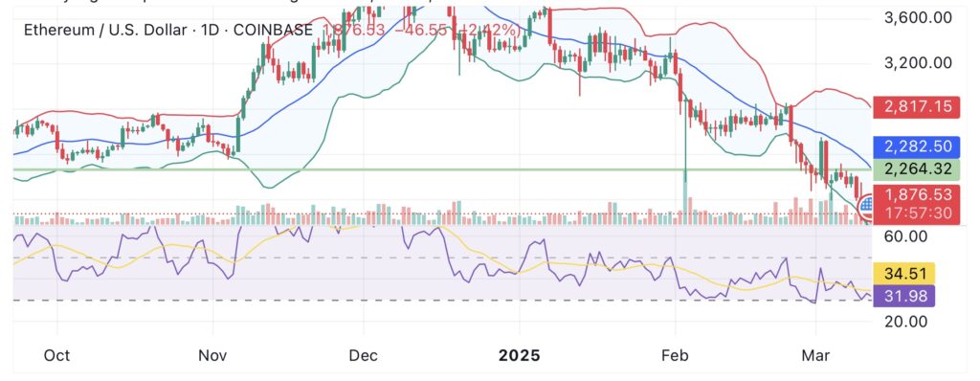Click the Feb label on time axis

point(675,355)
